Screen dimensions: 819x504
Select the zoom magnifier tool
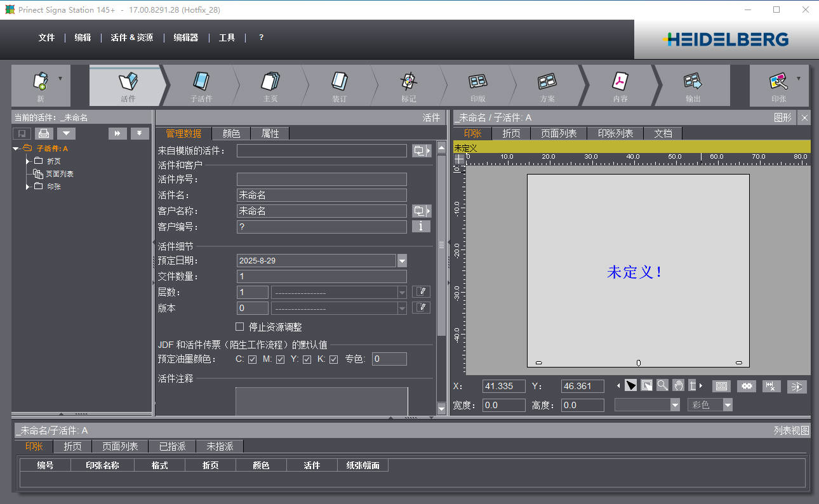662,385
